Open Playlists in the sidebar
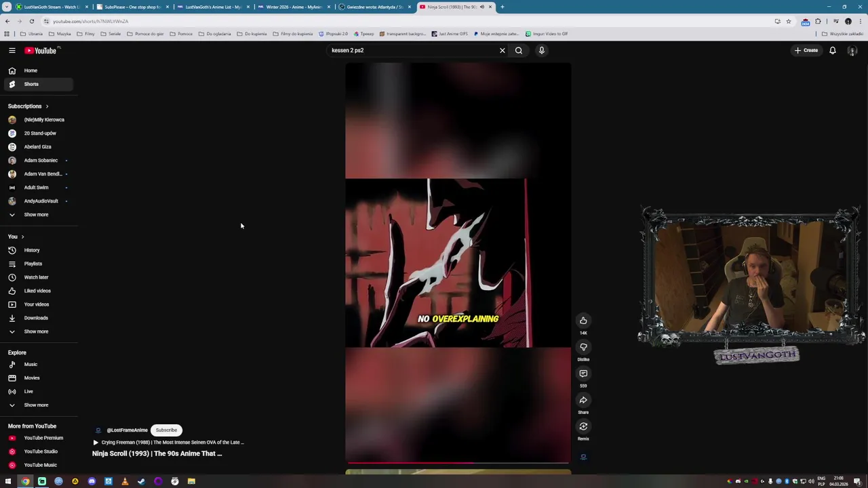Viewport: 868px width, 488px height. 37,264
